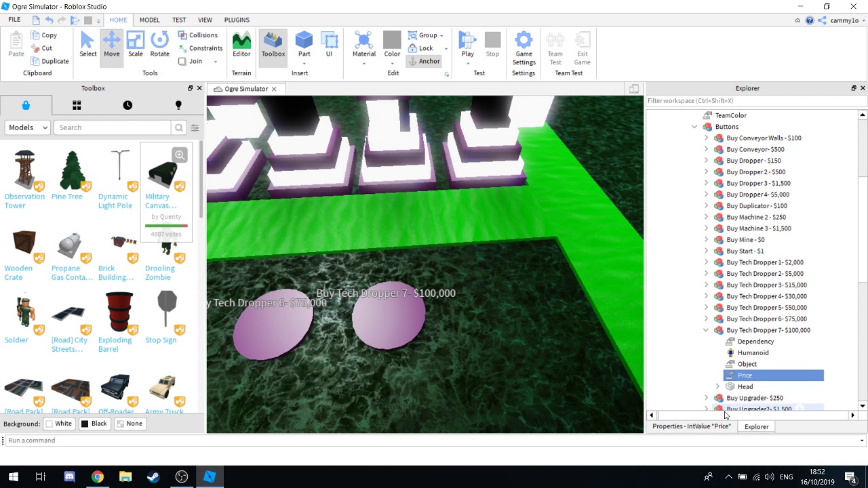Viewport: 868px width, 488px height.
Task: Open the Creations lightbulb tab in Toolbox
Action: pos(178,105)
